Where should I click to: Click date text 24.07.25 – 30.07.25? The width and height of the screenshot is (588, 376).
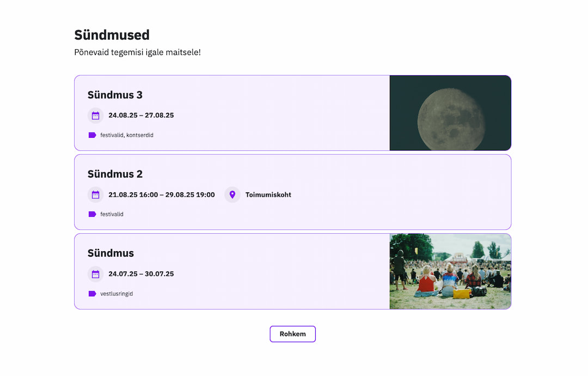click(142, 274)
